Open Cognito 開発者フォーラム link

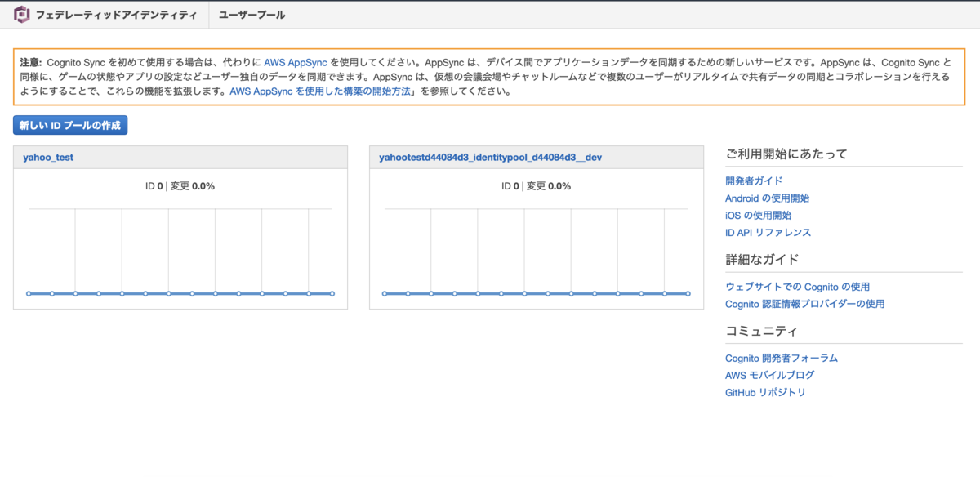(782, 358)
